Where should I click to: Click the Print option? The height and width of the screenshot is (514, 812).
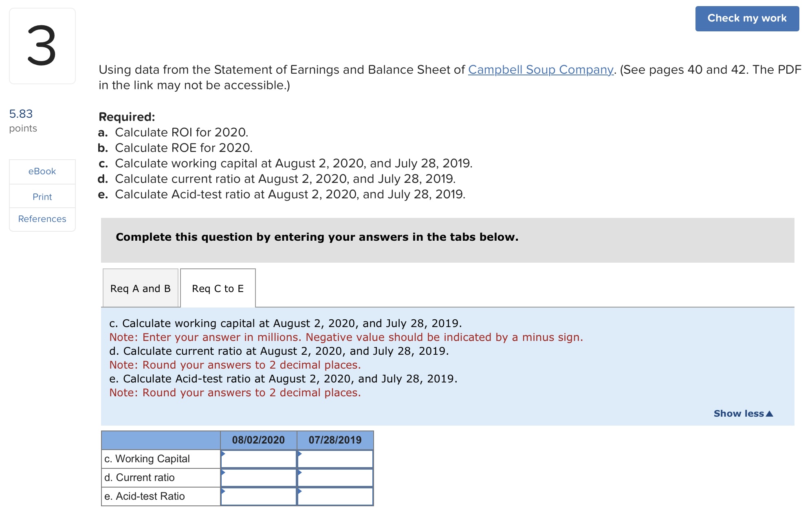(x=42, y=197)
